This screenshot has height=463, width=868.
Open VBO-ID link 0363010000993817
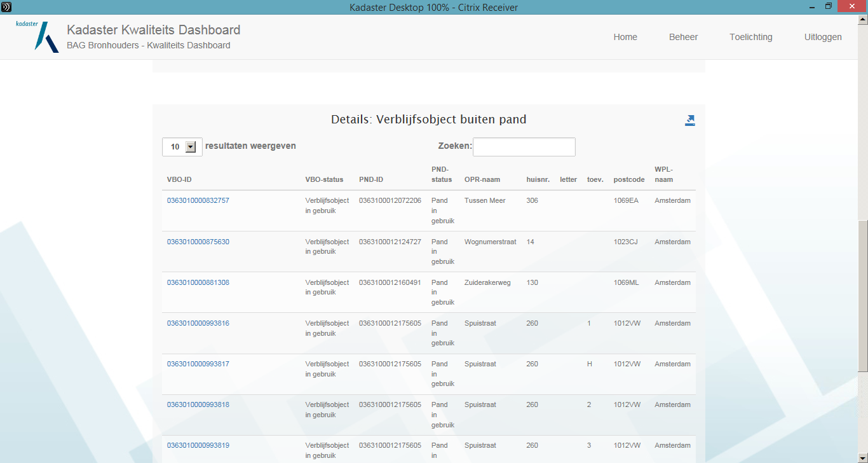pyautogui.click(x=198, y=364)
